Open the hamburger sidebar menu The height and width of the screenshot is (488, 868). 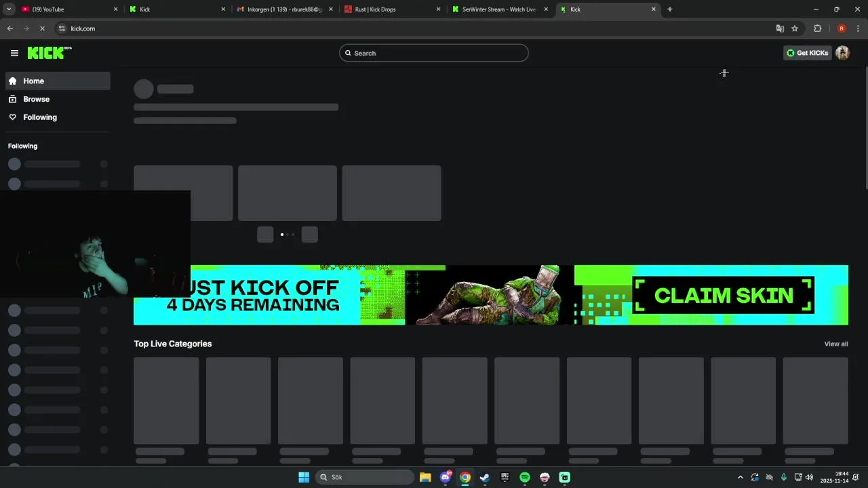point(14,53)
